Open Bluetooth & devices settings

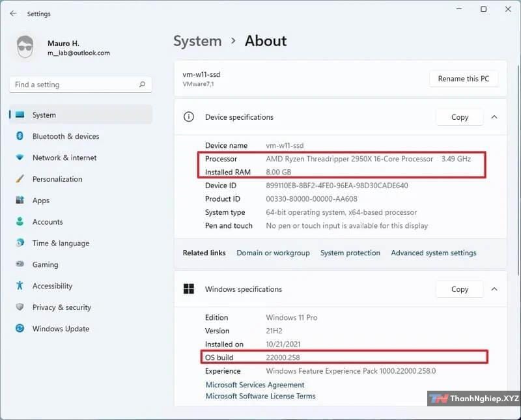(81, 136)
